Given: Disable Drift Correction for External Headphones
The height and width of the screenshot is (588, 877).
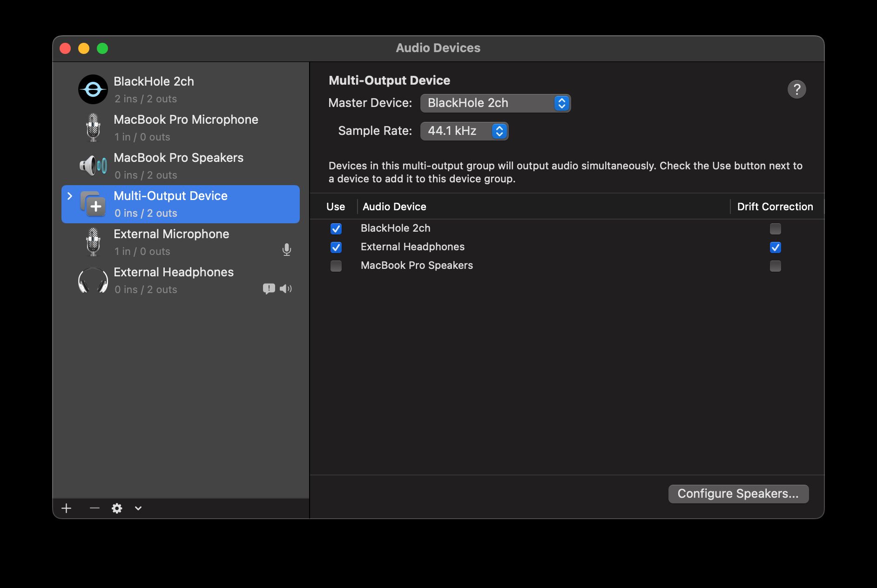Looking at the screenshot, I should pyautogui.click(x=775, y=247).
